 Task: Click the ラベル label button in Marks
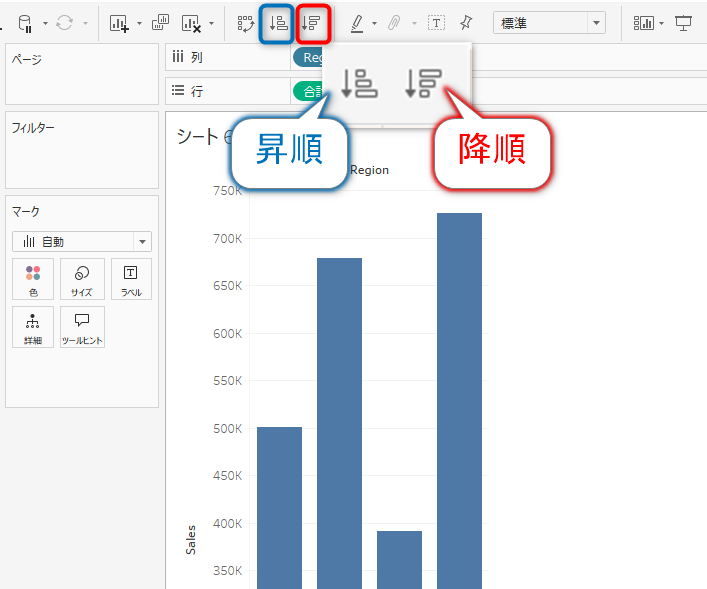[130, 279]
